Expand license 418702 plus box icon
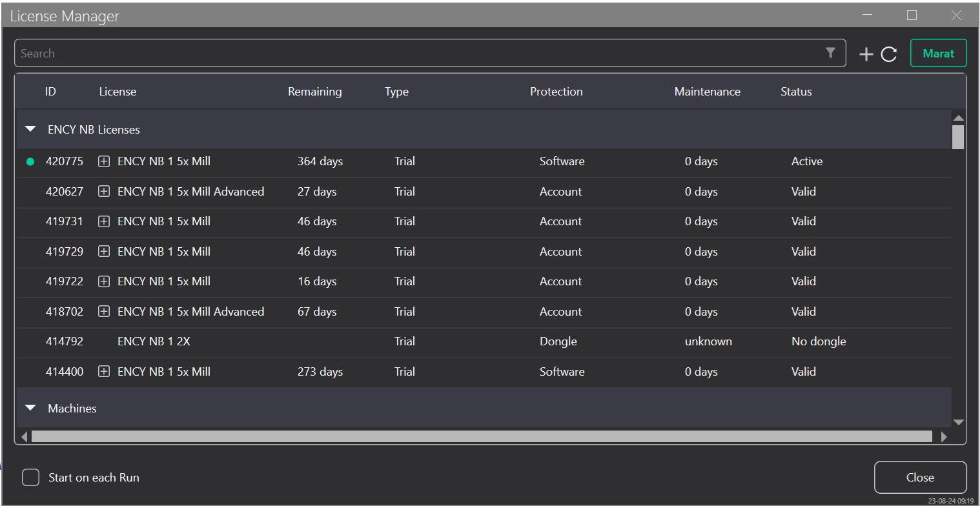Image resolution: width=980 pixels, height=508 pixels. [x=104, y=312]
